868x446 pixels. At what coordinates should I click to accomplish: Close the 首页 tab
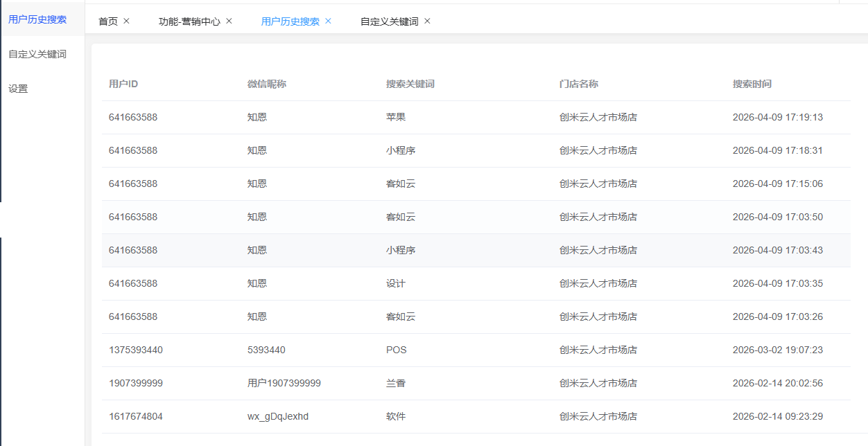click(x=126, y=21)
